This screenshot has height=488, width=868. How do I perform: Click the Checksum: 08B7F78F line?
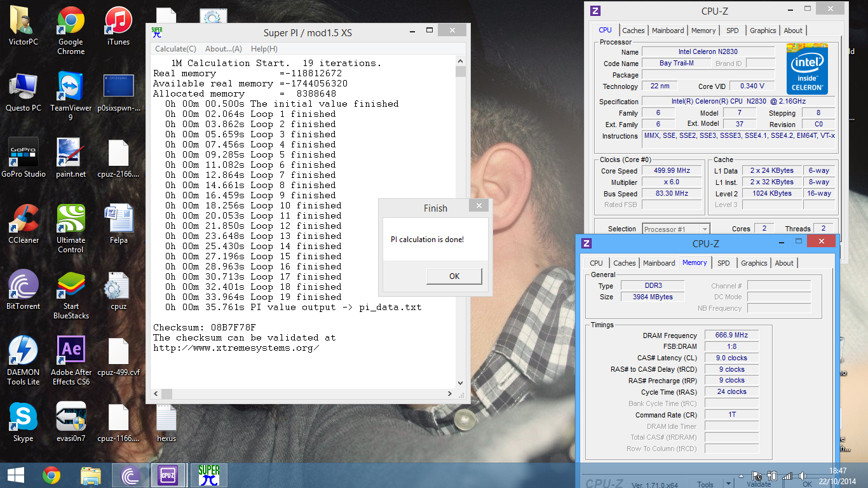(x=205, y=327)
